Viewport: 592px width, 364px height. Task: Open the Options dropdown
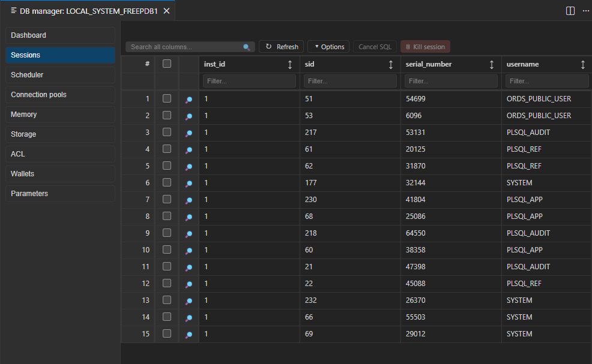pyautogui.click(x=328, y=47)
